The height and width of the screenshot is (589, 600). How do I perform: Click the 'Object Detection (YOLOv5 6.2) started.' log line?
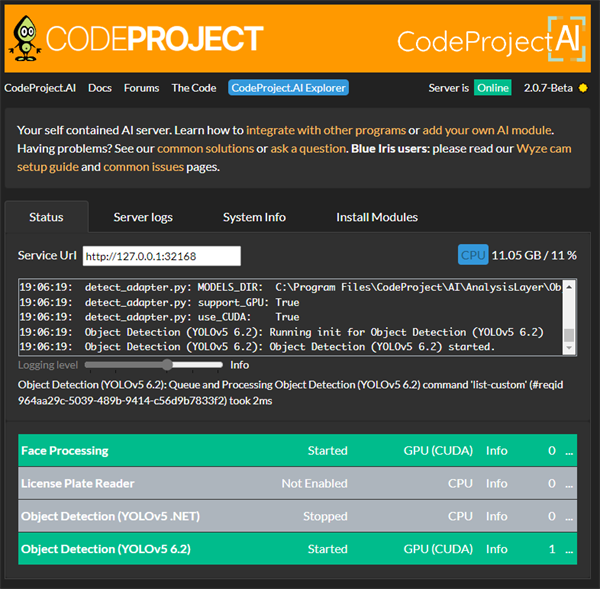tap(257, 347)
